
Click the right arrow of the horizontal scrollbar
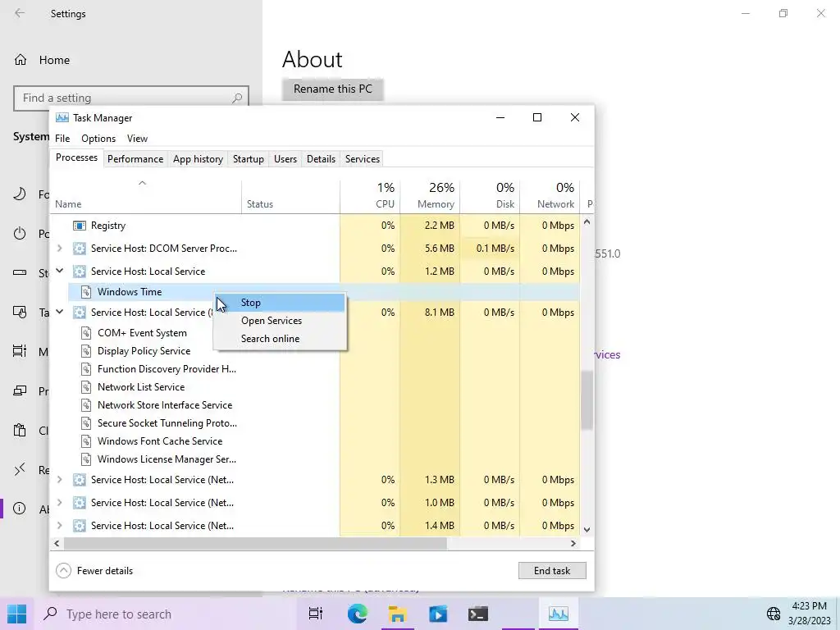(573, 543)
